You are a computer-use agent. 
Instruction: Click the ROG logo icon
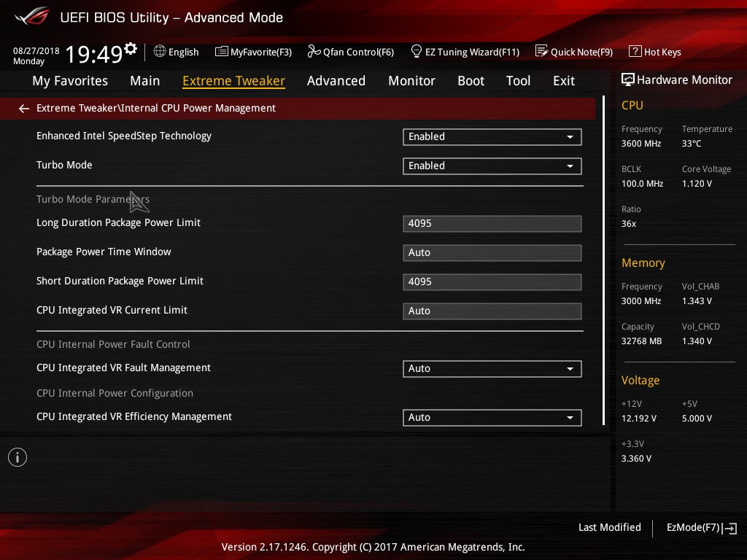pyautogui.click(x=32, y=17)
